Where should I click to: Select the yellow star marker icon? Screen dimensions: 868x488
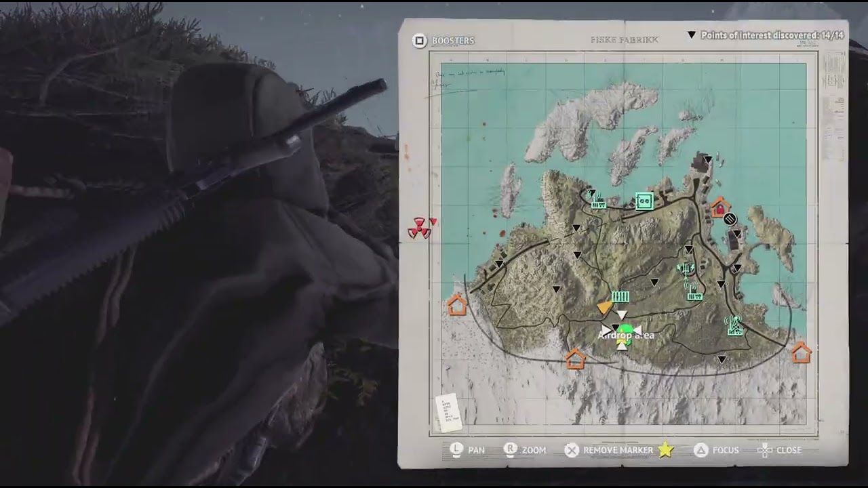(x=665, y=449)
